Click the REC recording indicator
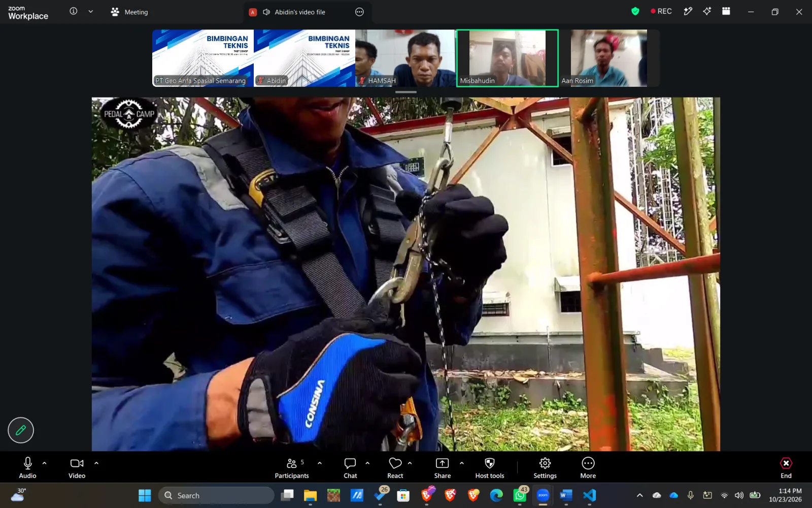The image size is (812, 508). [x=661, y=11]
